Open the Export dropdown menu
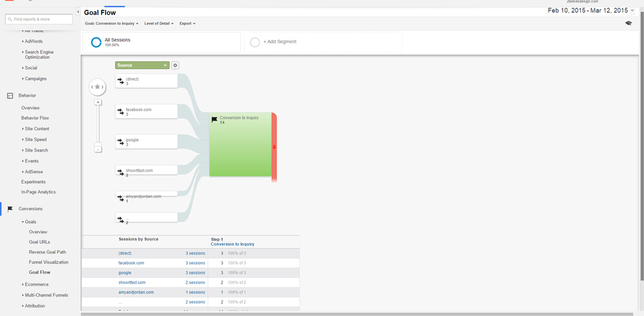The height and width of the screenshot is (316, 644). [187, 23]
